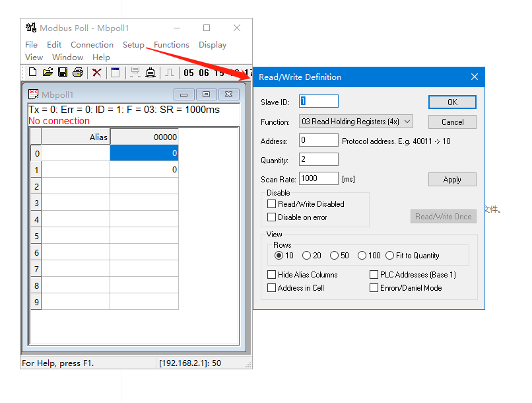
Task: Toggle Hide Alias Columns checkbox
Action: pyautogui.click(x=272, y=275)
